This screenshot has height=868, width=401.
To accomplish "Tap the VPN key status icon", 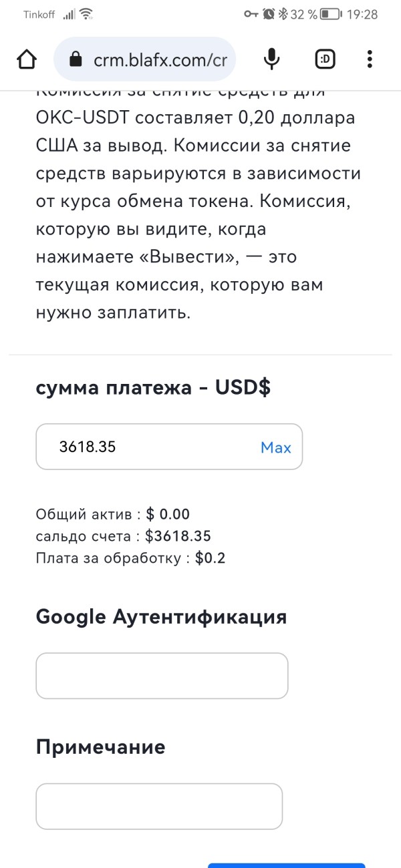I will point(251,14).
